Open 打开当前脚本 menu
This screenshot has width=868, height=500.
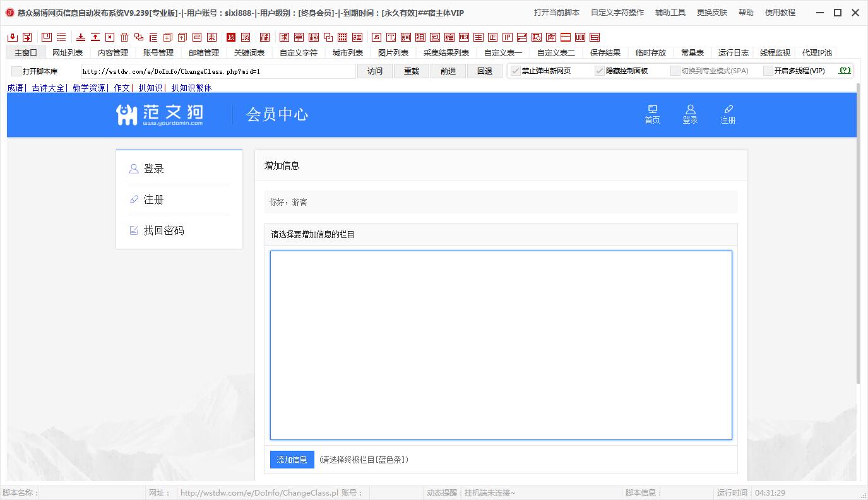pos(557,13)
